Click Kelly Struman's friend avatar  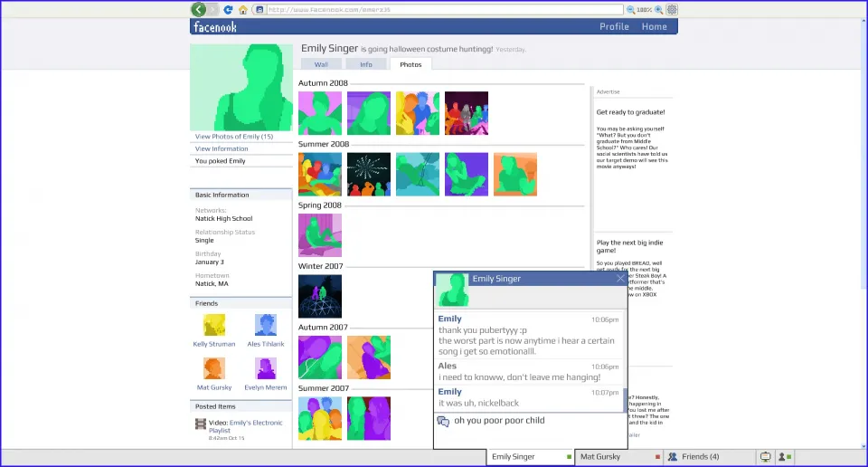click(214, 325)
